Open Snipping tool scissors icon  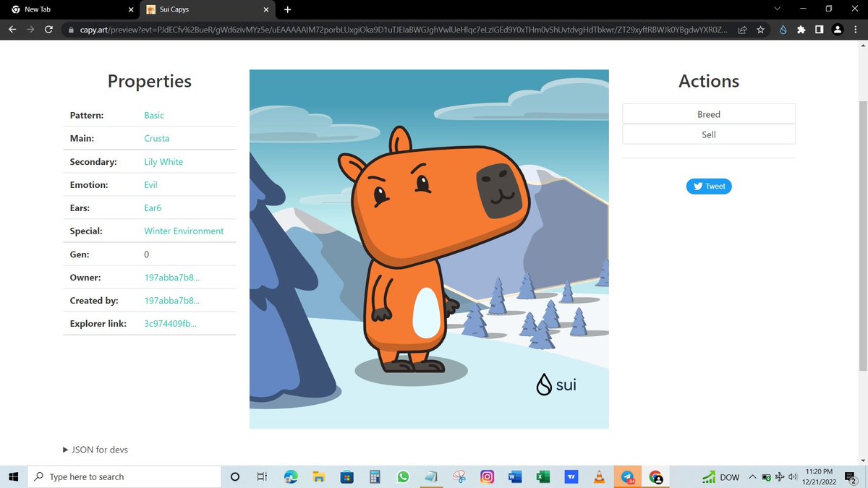(459, 477)
